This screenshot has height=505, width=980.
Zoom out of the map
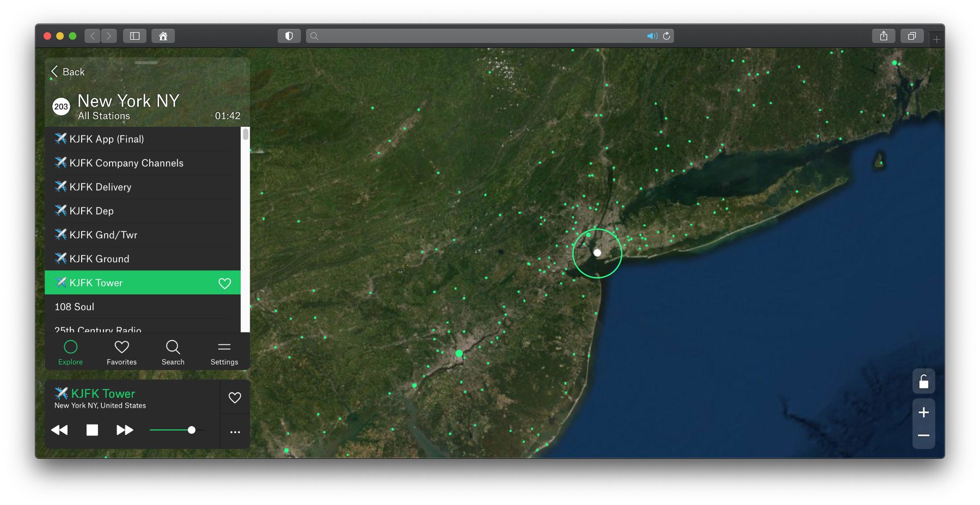click(923, 436)
